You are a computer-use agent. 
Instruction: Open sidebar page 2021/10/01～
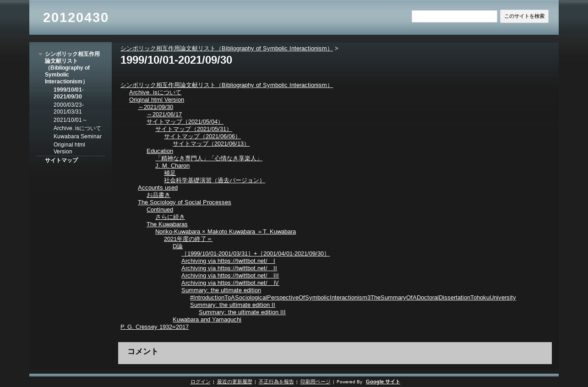71,120
